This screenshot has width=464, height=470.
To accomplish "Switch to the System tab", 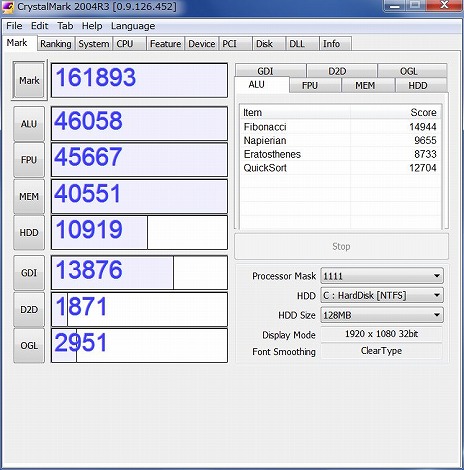I will coord(94,44).
